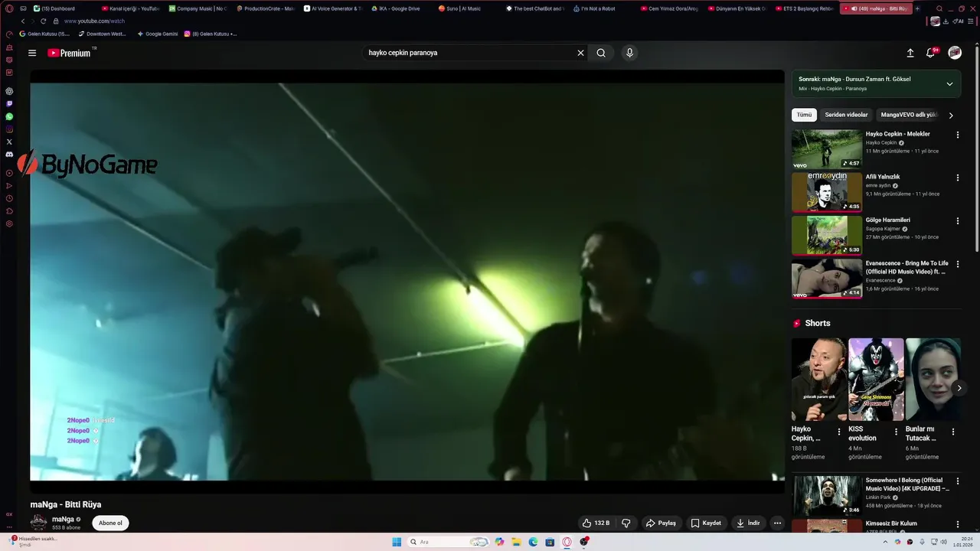
Task: Dislike the video with thumbs down
Action: [x=626, y=523]
